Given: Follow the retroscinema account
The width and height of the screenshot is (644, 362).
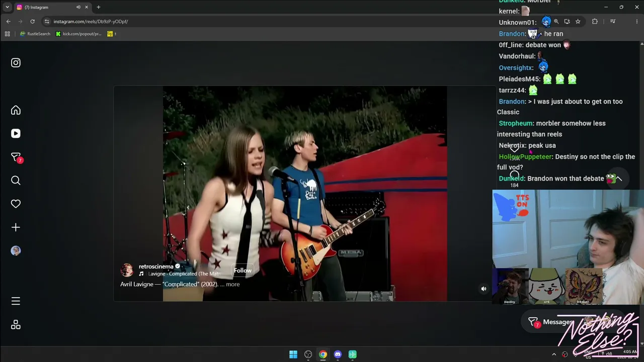Looking at the screenshot, I should pos(243,270).
